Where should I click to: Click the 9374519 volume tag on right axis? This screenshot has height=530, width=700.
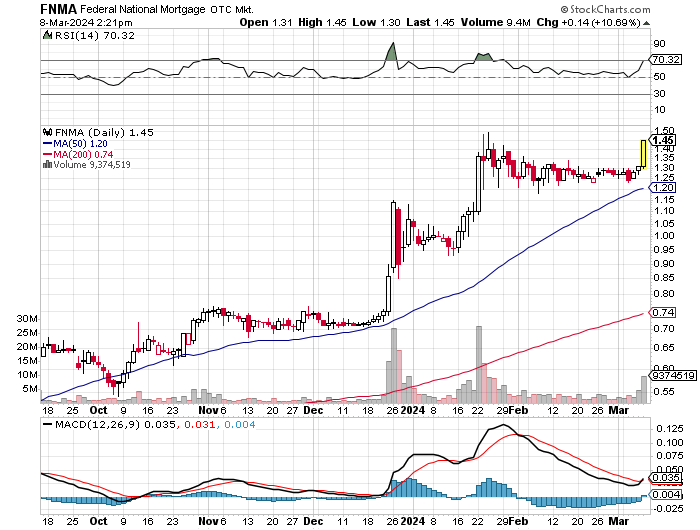(x=673, y=376)
